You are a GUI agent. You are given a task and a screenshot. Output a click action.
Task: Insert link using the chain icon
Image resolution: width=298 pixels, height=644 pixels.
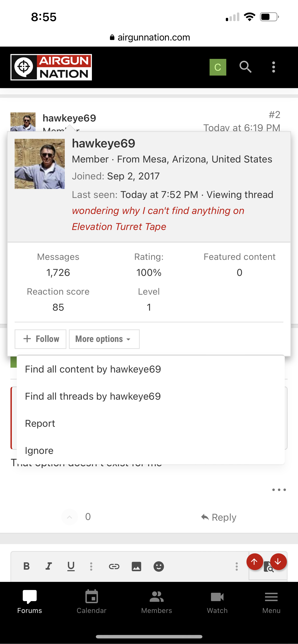pos(114,567)
